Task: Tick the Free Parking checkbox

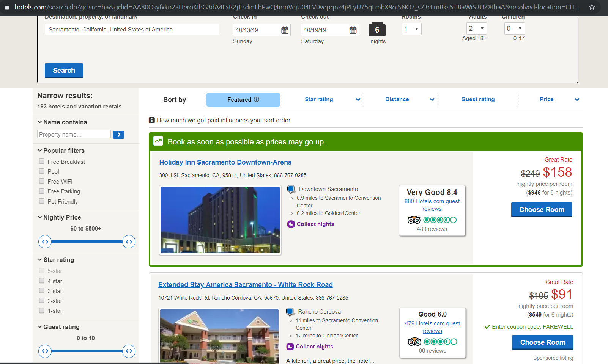Action: pos(42,191)
